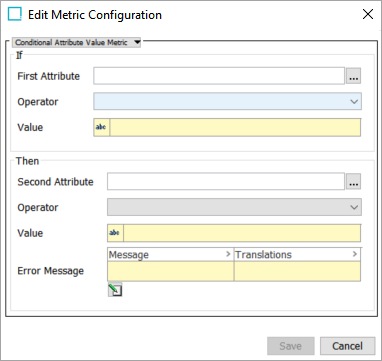Image resolution: width=382 pixels, height=361 pixels.
Task: Select the Error Message cell under Translations
Action: [297, 271]
